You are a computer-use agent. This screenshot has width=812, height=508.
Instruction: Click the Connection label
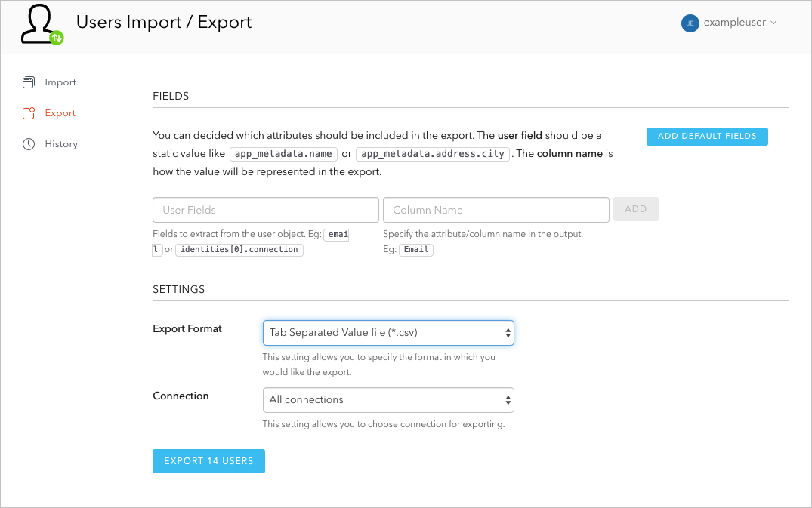[181, 396]
